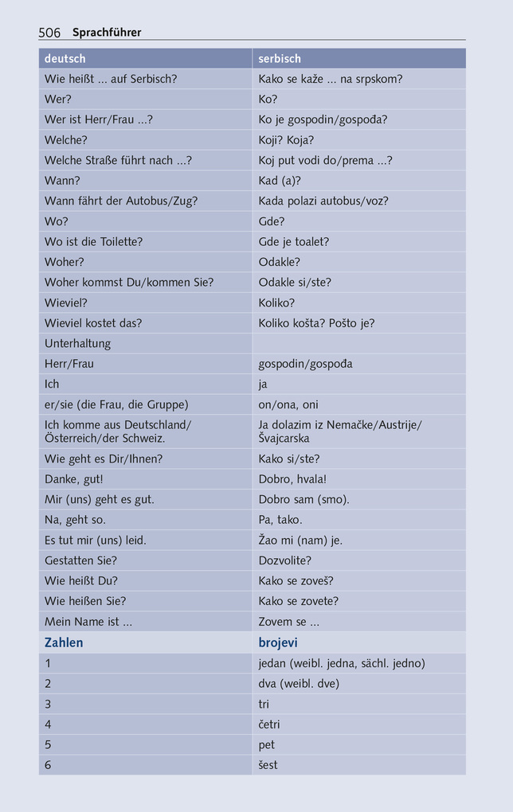Select 'Wann fährt der Autobus/Zug?' cell
The height and width of the screenshot is (812, 513).
121,201
